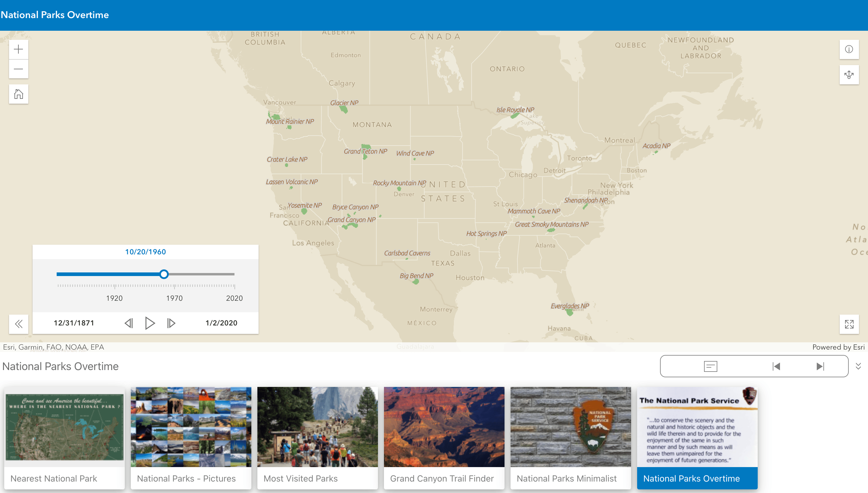Zoom out of the map
This screenshot has width=868, height=493.
18,69
